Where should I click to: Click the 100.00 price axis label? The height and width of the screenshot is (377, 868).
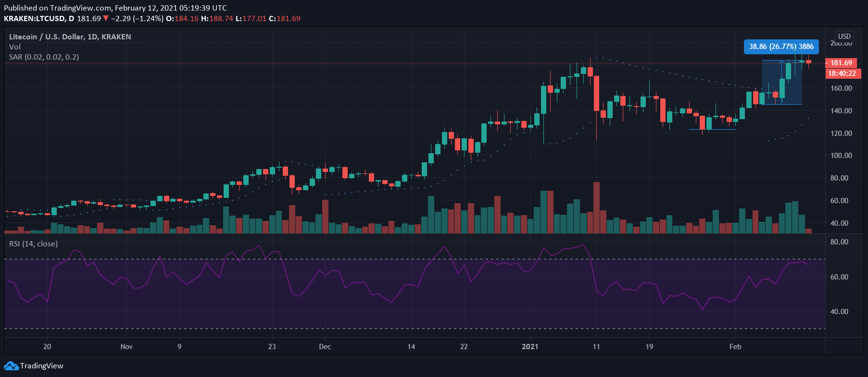[841, 156]
